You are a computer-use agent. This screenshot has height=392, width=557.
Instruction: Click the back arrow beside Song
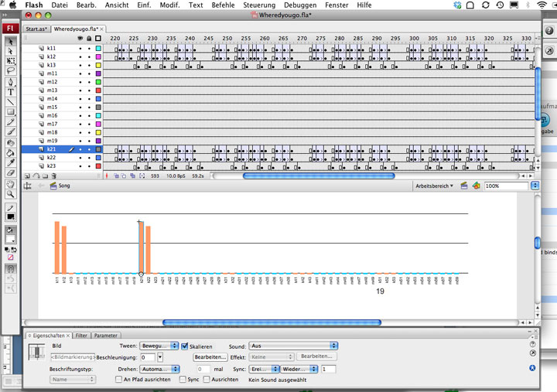[41, 186]
